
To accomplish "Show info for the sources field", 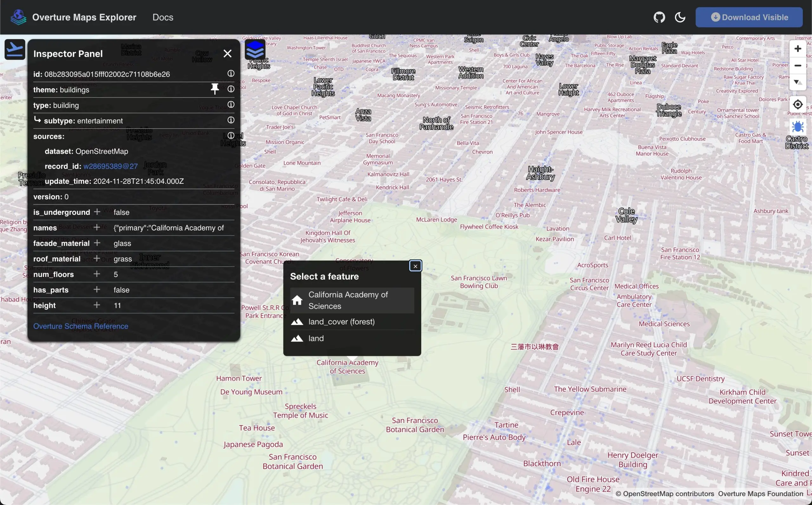I will [x=231, y=136].
